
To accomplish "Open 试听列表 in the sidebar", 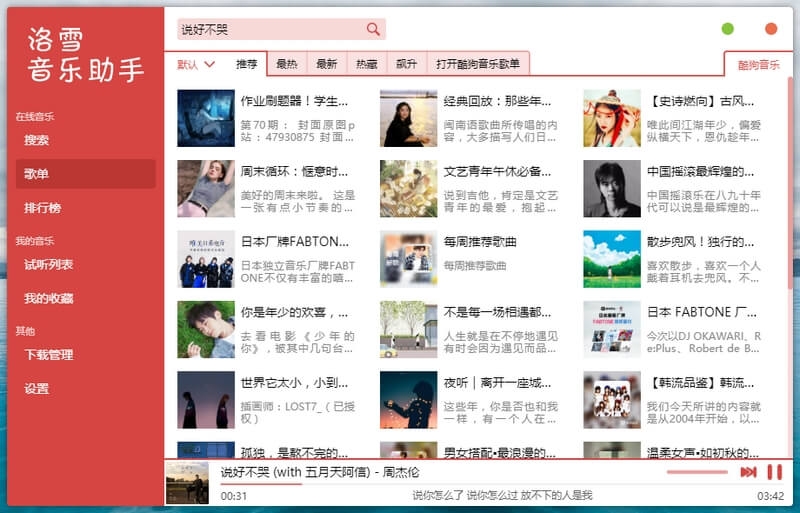I will 85,264.
